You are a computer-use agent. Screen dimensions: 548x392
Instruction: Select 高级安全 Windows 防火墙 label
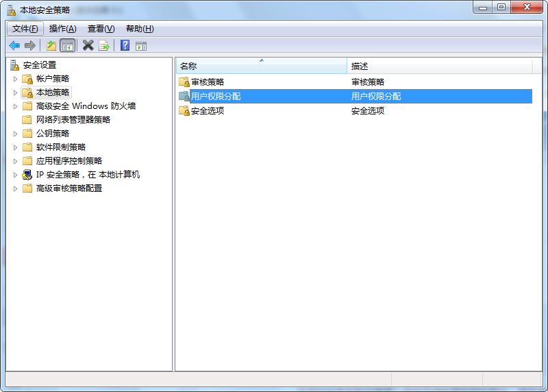86,106
